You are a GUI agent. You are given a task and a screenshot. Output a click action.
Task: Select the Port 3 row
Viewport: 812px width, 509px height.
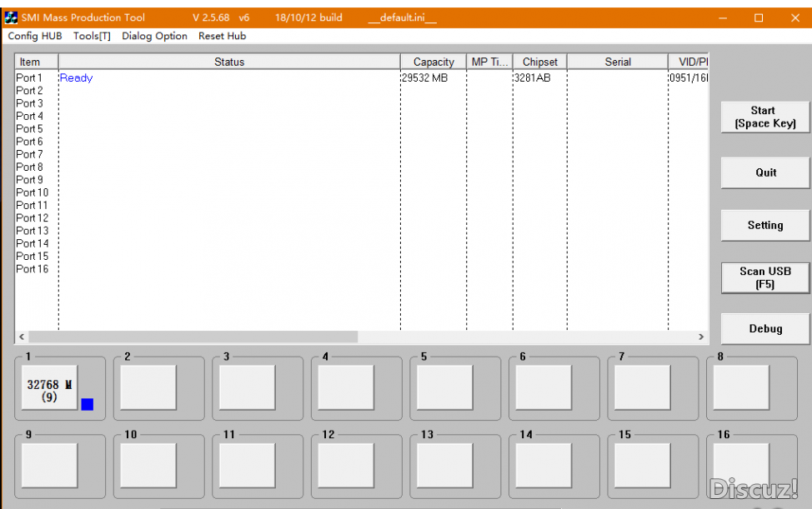(x=362, y=103)
